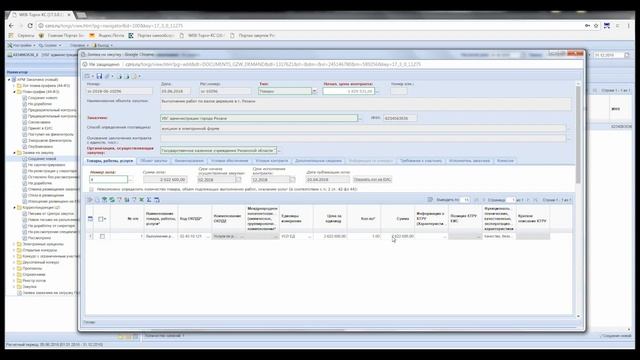Switch to the Требования к участнику tab

coord(421,161)
